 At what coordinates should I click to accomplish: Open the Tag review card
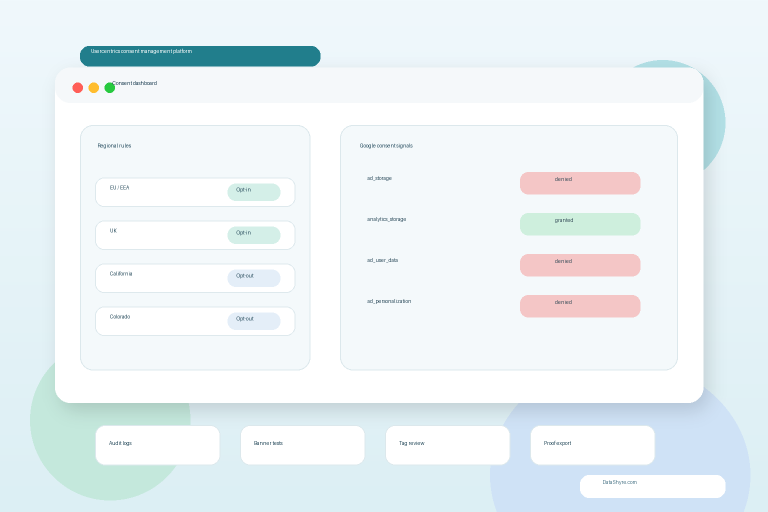(x=448, y=445)
